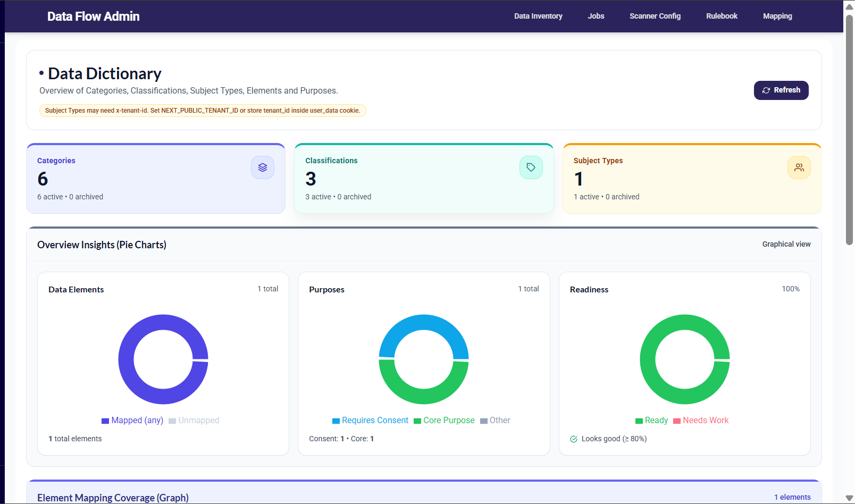
Task: Select Mapping in the top navigation
Action: tap(777, 16)
